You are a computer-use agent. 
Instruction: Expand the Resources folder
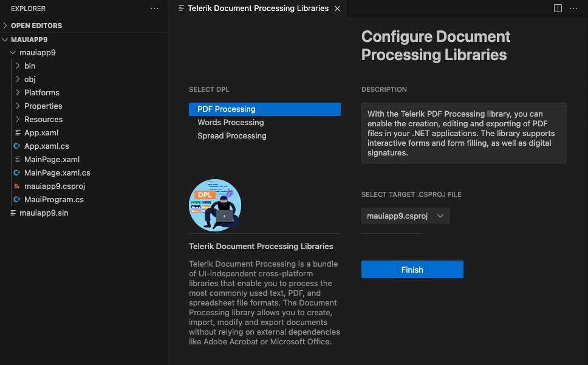click(43, 119)
